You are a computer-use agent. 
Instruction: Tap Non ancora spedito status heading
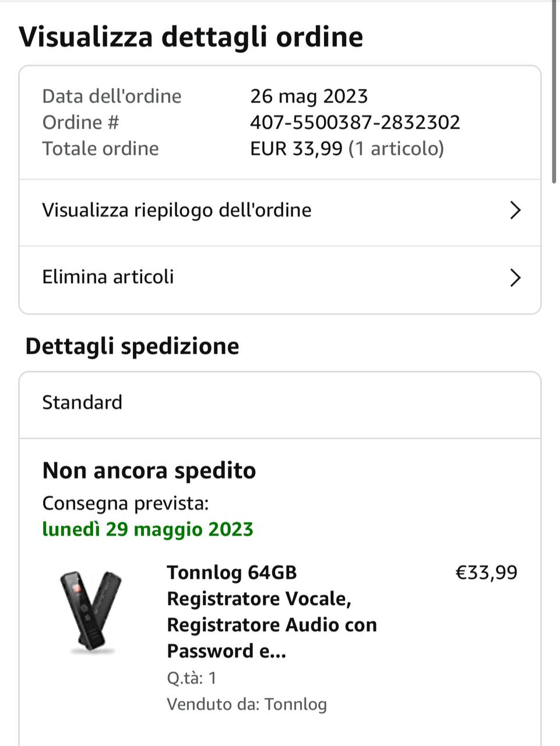pyautogui.click(x=149, y=470)
